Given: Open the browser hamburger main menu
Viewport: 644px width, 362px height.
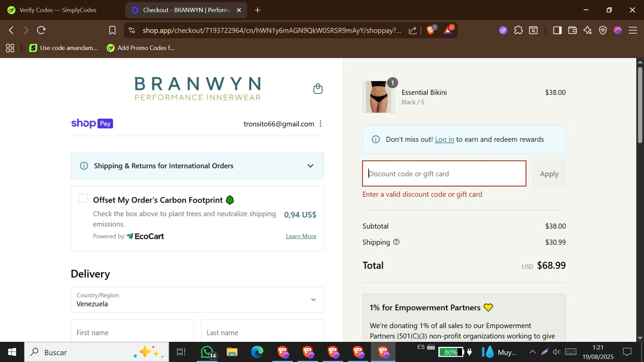Looking at the screenshot, I should tap(633, 30).
